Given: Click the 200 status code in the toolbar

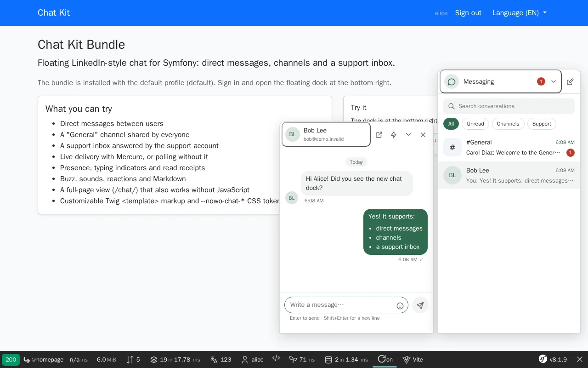Looking at the screenshot, I should tap(11, 360).
